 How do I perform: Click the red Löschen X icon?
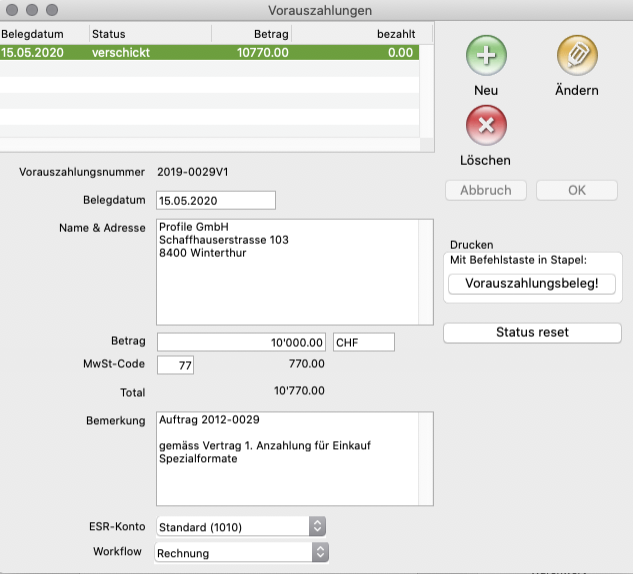tap(486, 126)
